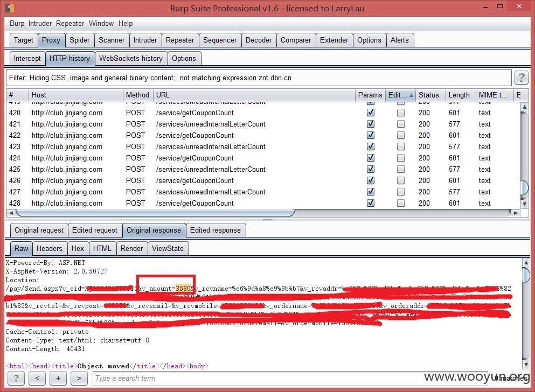Switch to HTML view tab

102,248
